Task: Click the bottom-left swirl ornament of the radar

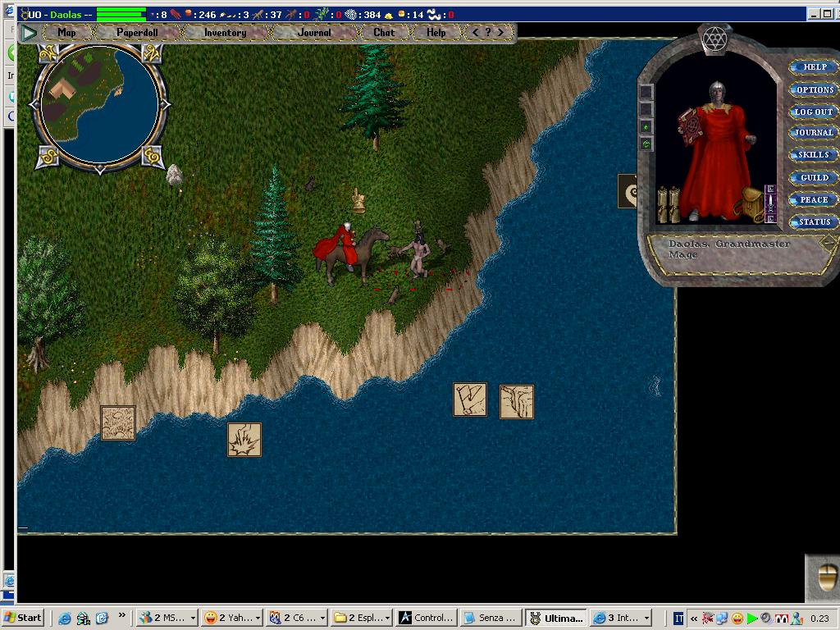Action: click(46, 157)
